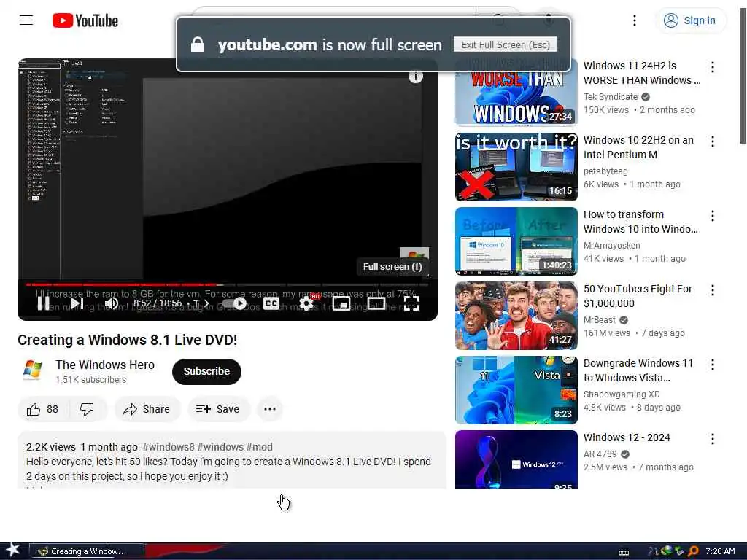Like the video
The height and width of the screenshot is (560, 747).
point(43,409)
